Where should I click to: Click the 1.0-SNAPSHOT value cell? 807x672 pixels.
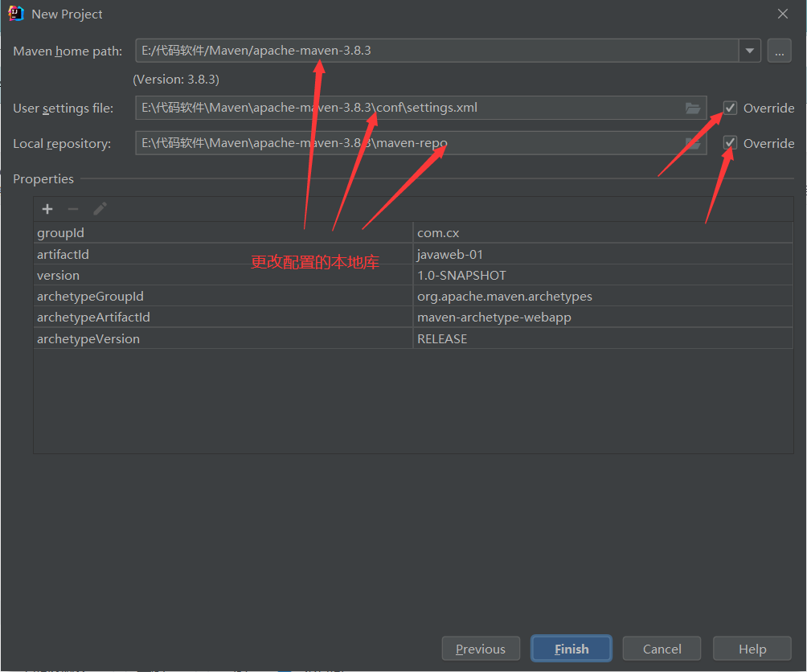pyautogui.click(x=603, y=275)
